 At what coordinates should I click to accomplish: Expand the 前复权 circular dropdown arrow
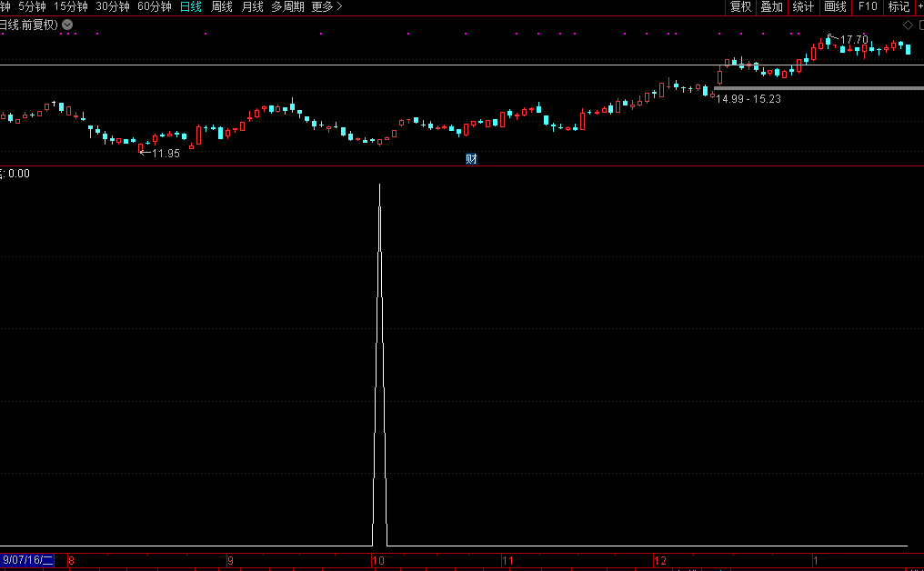coord(67,25)
